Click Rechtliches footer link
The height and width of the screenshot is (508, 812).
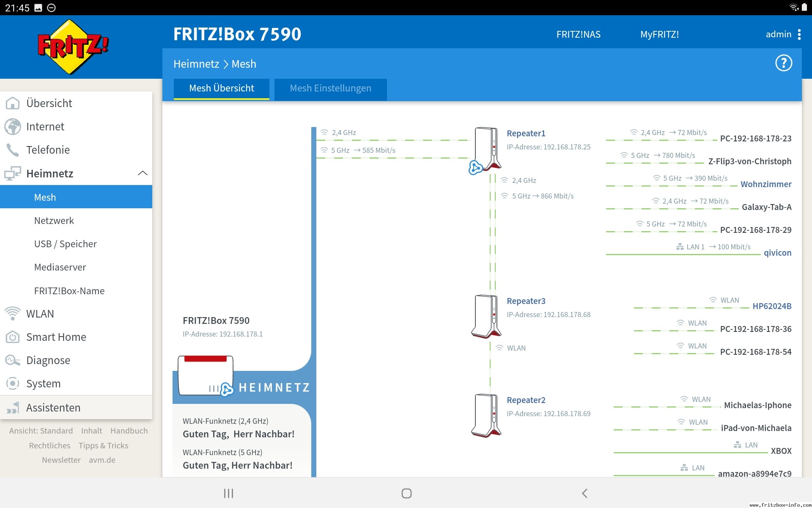[49, 445]
